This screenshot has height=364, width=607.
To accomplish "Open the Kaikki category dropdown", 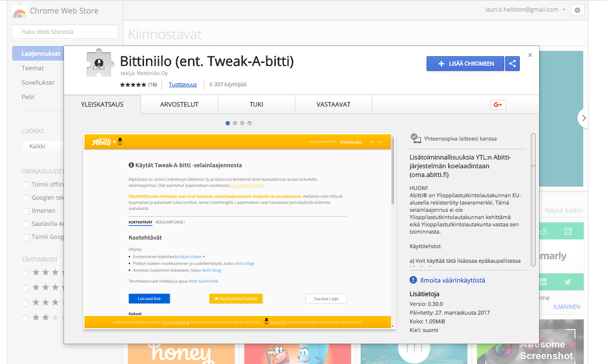I will pos(43,146).
